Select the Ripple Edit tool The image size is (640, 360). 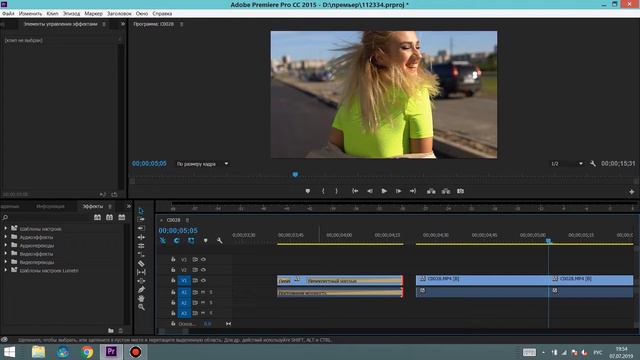coord(141,228)
